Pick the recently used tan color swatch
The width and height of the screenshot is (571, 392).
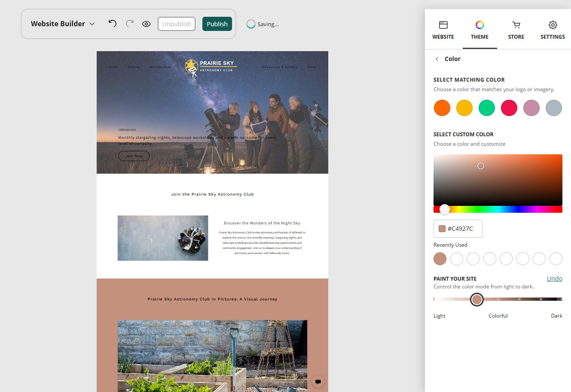(440, 259)
